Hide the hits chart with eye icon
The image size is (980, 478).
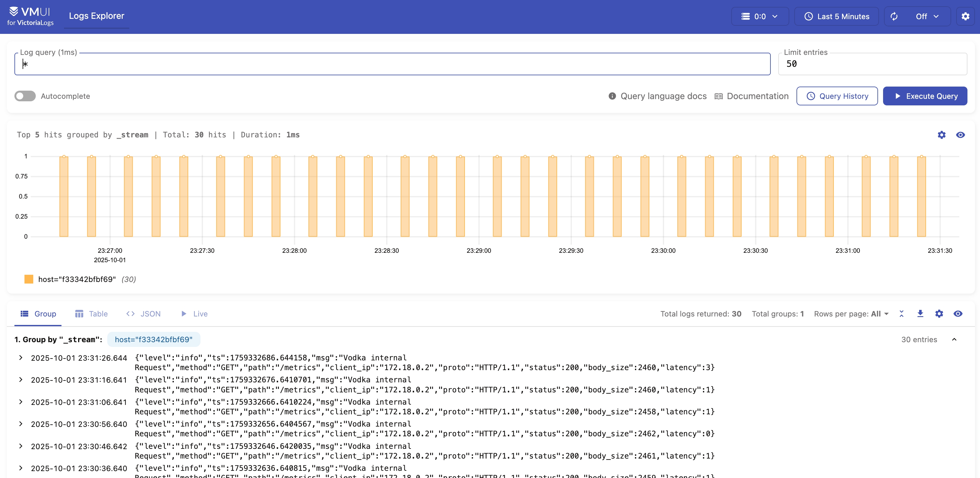(960, 135)
